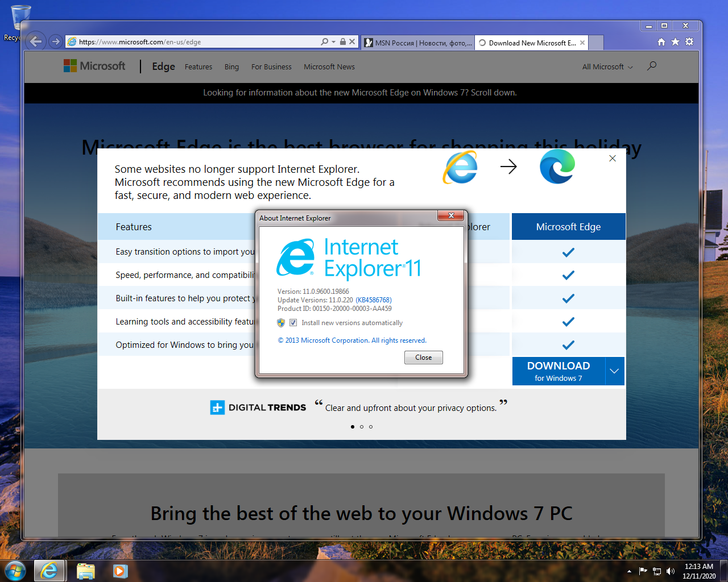Open the Microsoft News menu item
Image resolution: width=728 pixels, height=582 pixels.
[329, 67]
